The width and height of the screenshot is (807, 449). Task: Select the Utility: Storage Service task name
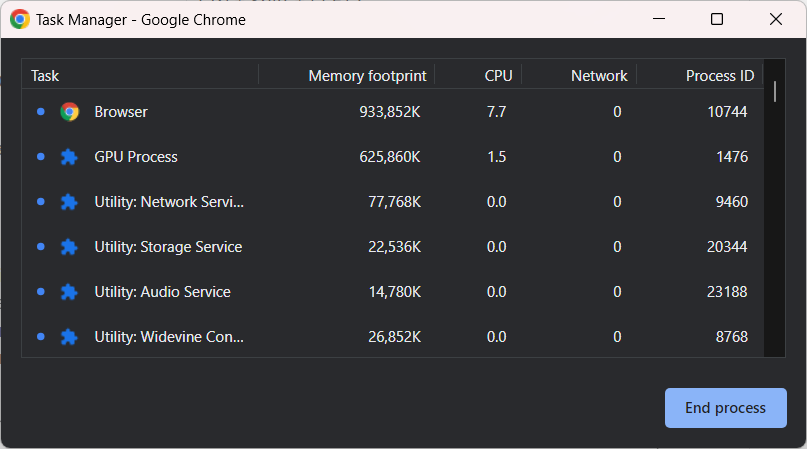point(168,247)
